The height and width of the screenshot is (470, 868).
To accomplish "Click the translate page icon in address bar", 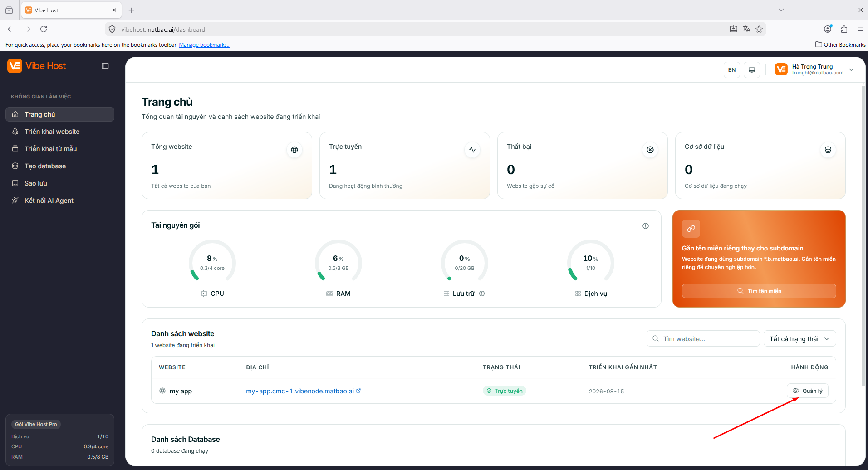I will tap(746, 29).
